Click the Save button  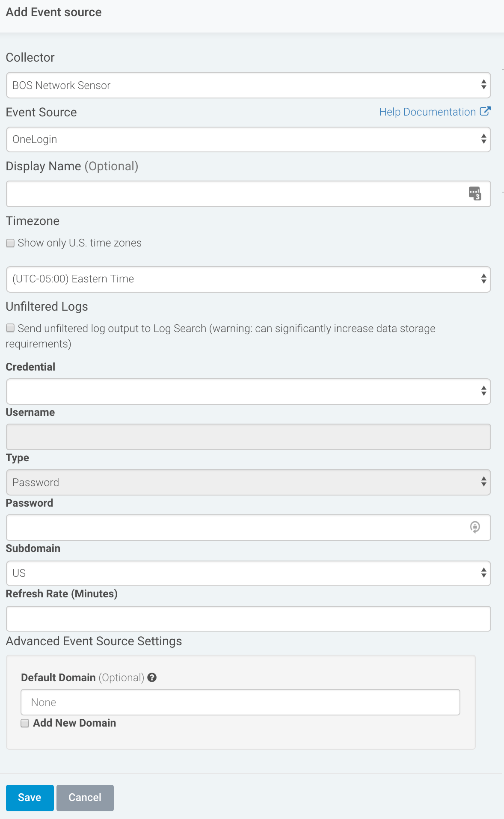coord(30,798)
